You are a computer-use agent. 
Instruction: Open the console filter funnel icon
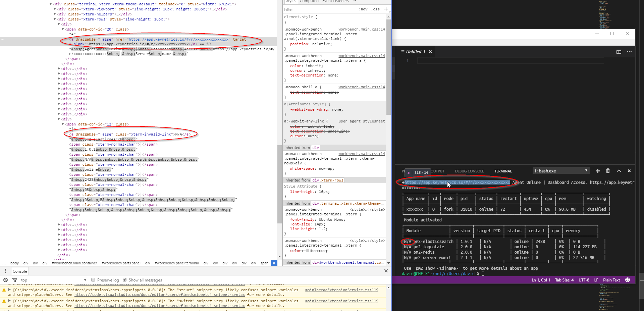[x=15, y=280]
